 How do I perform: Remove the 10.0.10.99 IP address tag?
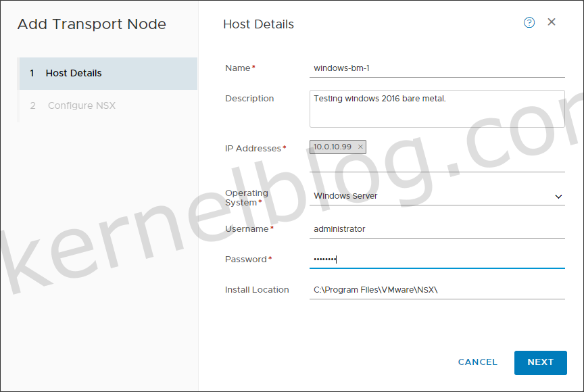click(360, 147)
